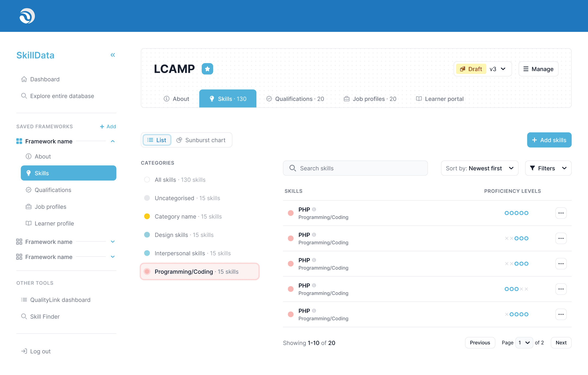Collapse sidebar with double chevron icon
This screenshot has width=588, height=375.
[x=113, y=55]
